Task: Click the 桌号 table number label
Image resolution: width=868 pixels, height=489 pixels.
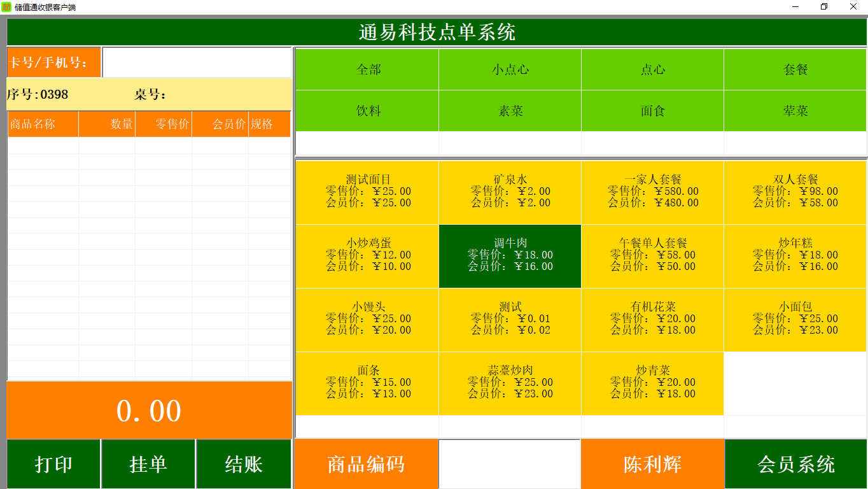Action: (x=151, y=95)
